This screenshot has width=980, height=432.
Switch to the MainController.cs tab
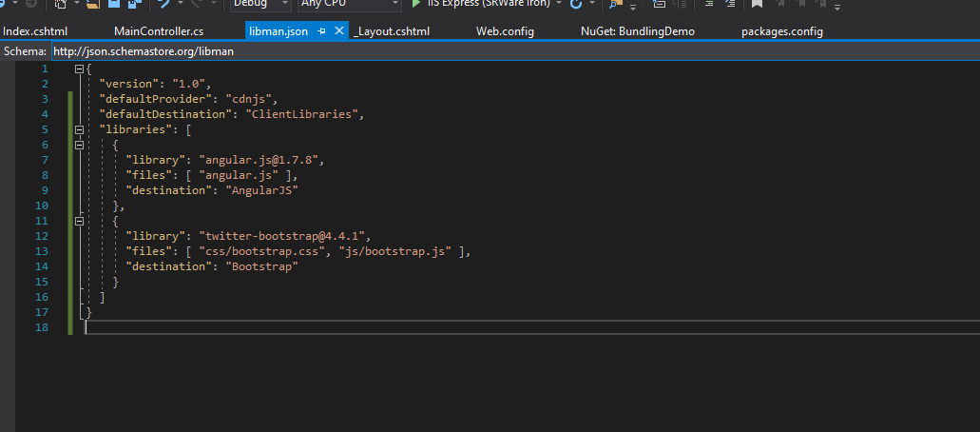click(159, 31)
